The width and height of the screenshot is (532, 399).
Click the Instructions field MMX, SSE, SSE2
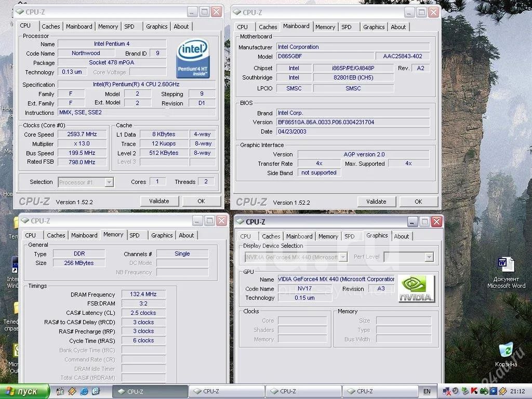pyautogui.click(x=137, y=112)
